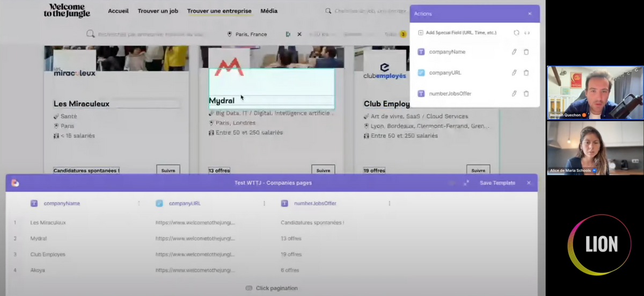Edit the companyName field with pencil icon
644x296 pixels.
pyautogui.click(x=514, y=52)
